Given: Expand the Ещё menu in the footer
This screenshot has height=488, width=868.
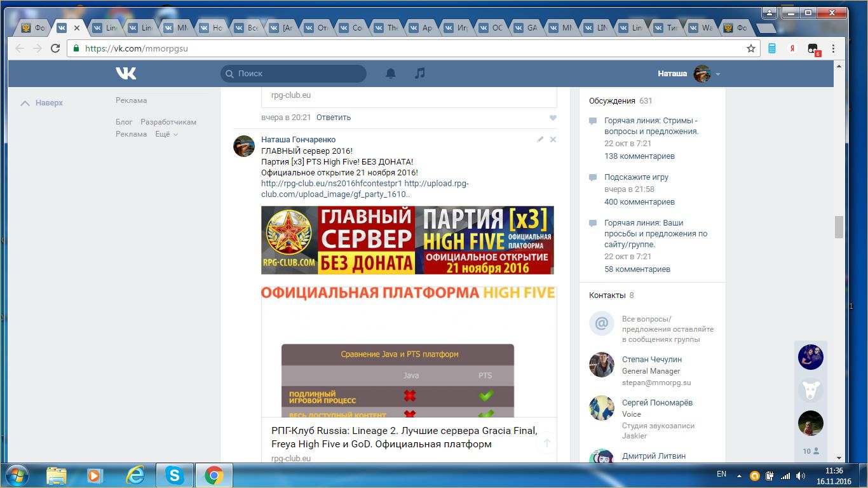Looking at the screenshot, I should click(x=166, y=134).
